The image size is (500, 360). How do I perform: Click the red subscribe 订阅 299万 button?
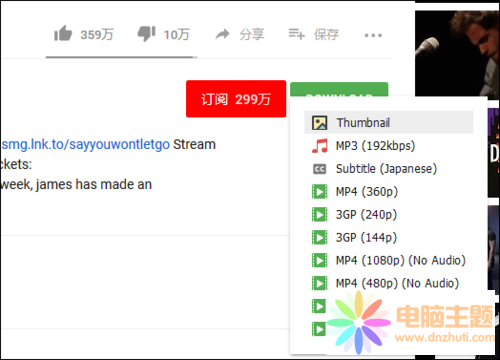236,99
